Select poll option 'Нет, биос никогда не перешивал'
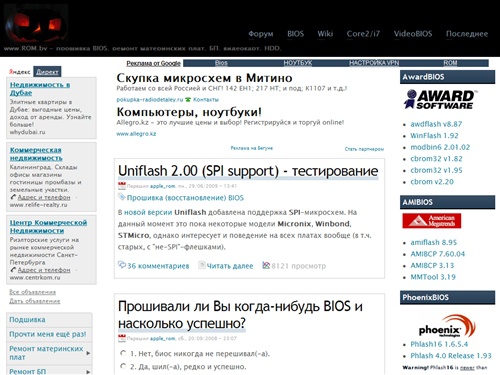Viewport: 500px width, 375px height. tap(123, 353)
